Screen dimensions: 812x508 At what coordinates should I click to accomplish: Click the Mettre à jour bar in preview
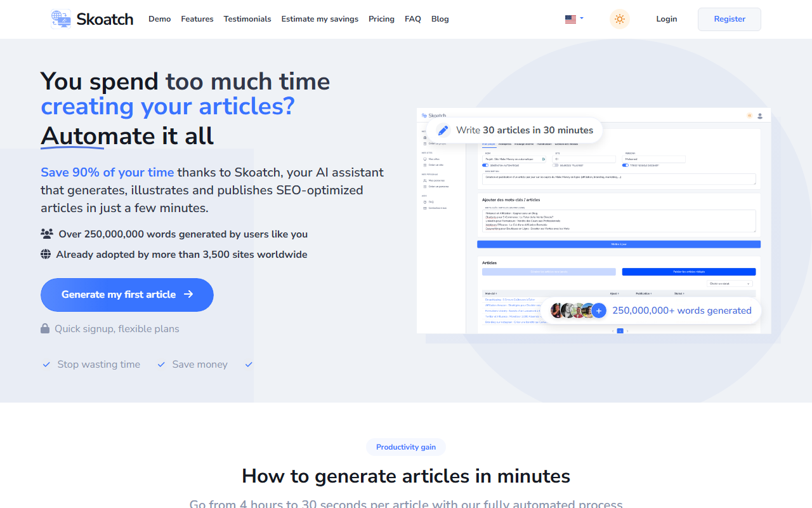pos(619,244)
